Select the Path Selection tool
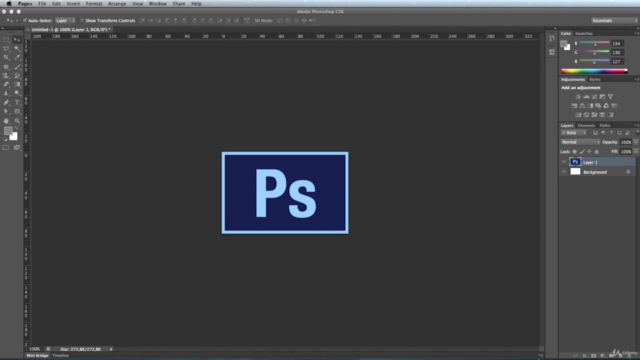 pos(6,111)
